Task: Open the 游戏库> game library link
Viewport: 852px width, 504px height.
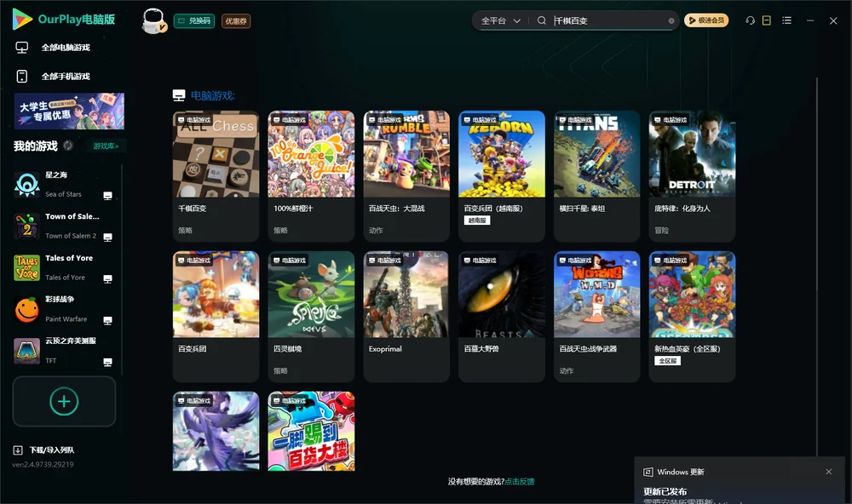Action: point(106,146)
